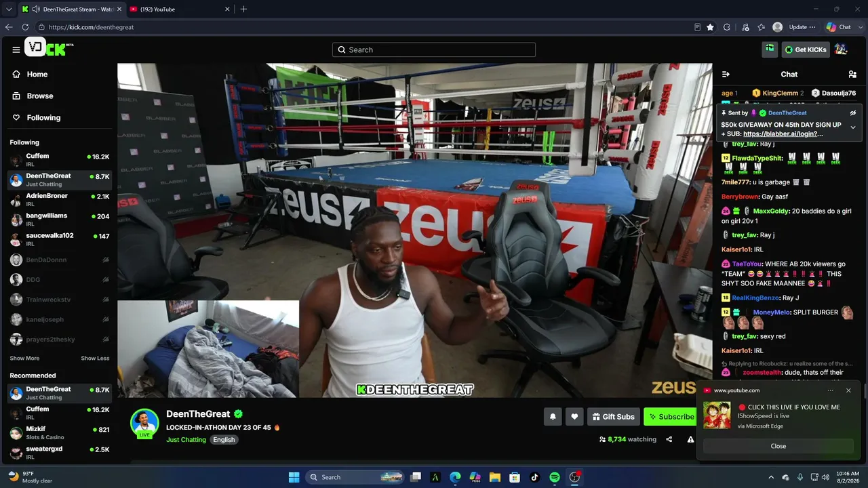This screenshot has width=868, height=488.
Task: Open the Windows Start menu
Action: (x=294, y=477)
